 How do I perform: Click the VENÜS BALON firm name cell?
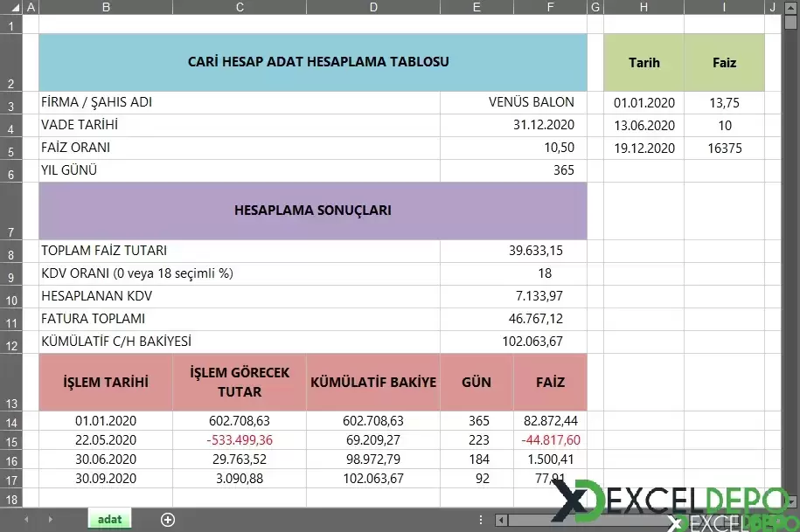[x=513, y=102]
